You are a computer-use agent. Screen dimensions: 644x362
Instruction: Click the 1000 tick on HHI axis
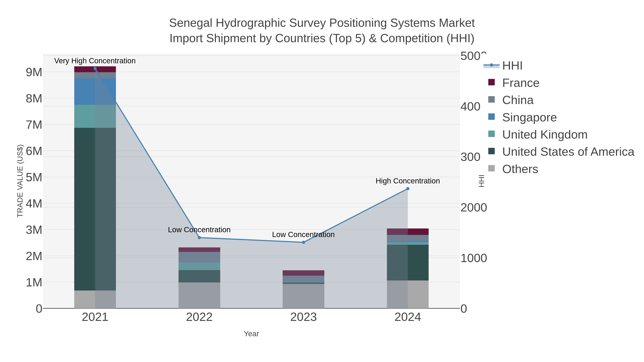point(474,258)
